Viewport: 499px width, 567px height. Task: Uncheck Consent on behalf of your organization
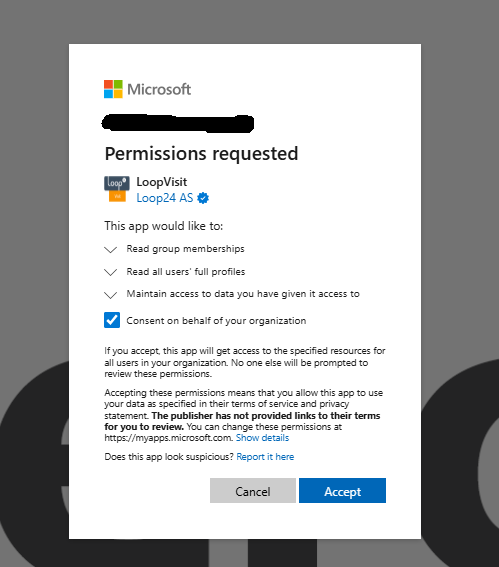coord(112,320)
